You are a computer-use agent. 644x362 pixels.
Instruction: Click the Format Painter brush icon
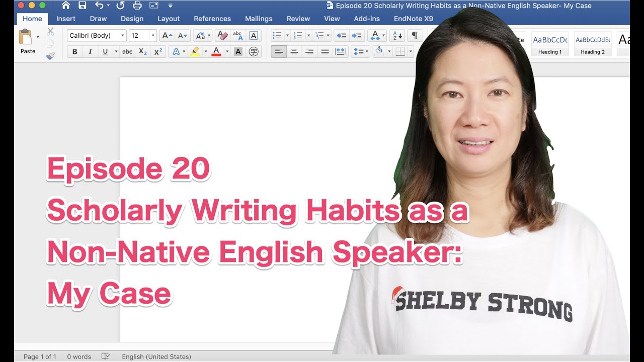click(x=50, y=56)
